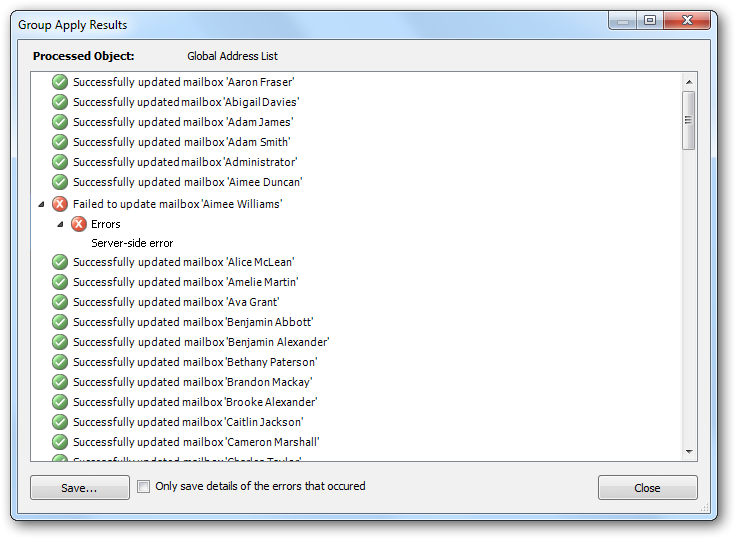Collapse the 'Failed to update mailbox Aimee Williams' node
The height and width of the screenshot is (539, 736).
pyautogui.click(x=41, y=204)
